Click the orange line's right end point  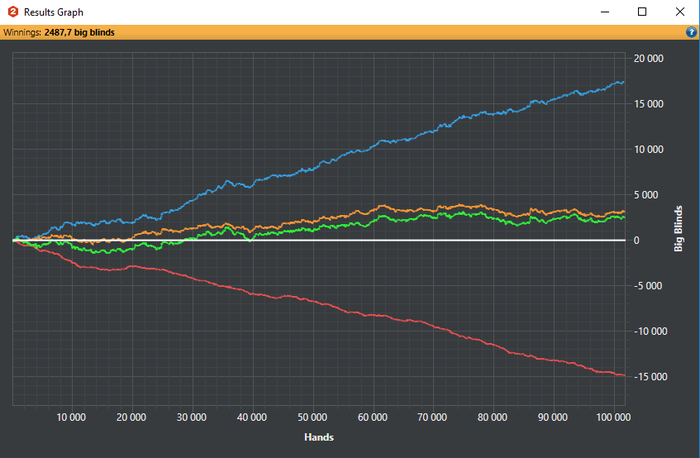(x=624, y=212)
